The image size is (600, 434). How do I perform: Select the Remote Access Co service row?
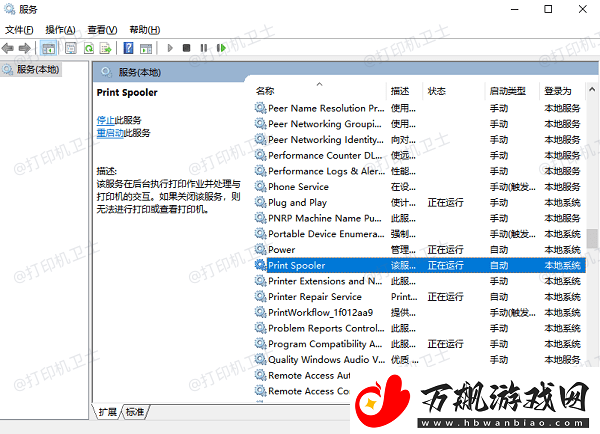pyautogui.click(x=302, y=391)
